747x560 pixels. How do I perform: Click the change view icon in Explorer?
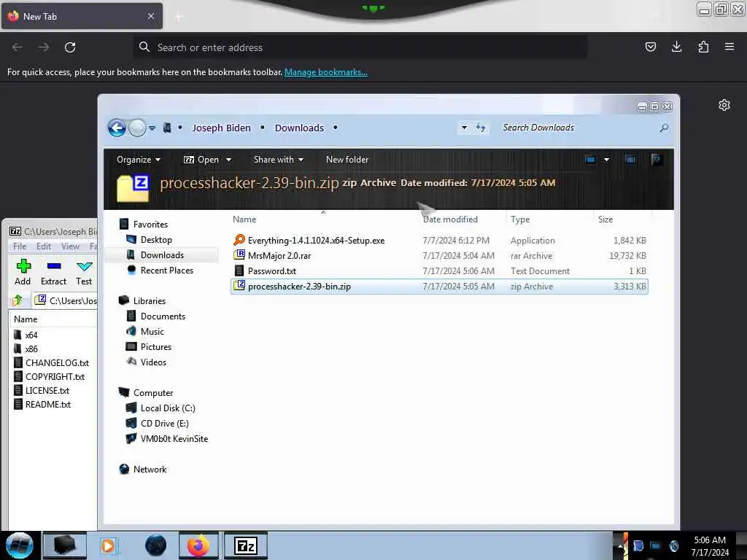590,160
